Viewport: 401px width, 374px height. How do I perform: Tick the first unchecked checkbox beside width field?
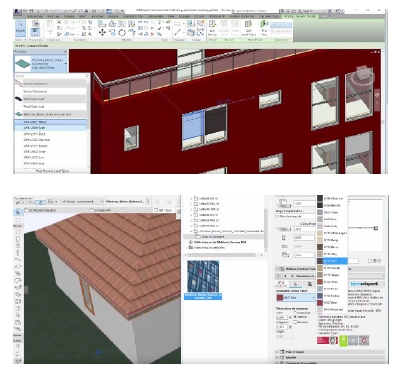coord(295,313)
